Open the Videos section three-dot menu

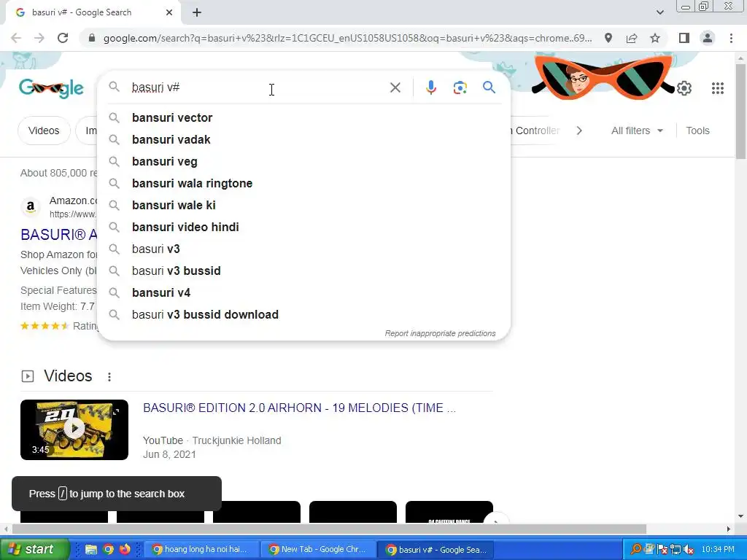[109, 377]
